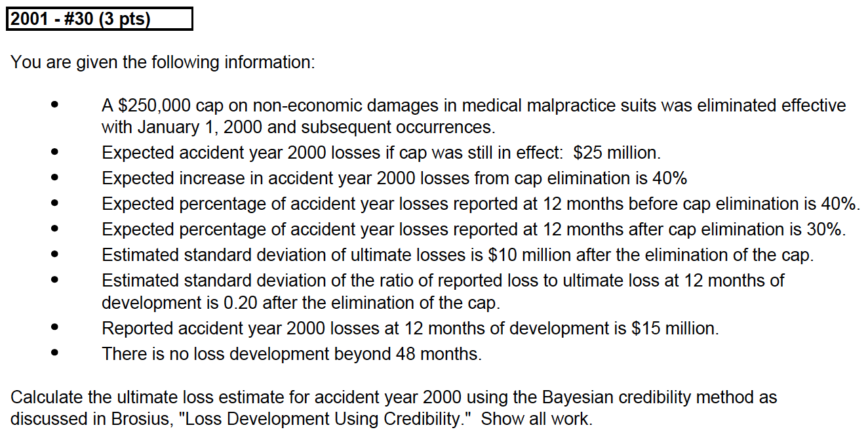
Task: Click the bullet beside the $25 million item
Action: point(55,153)
